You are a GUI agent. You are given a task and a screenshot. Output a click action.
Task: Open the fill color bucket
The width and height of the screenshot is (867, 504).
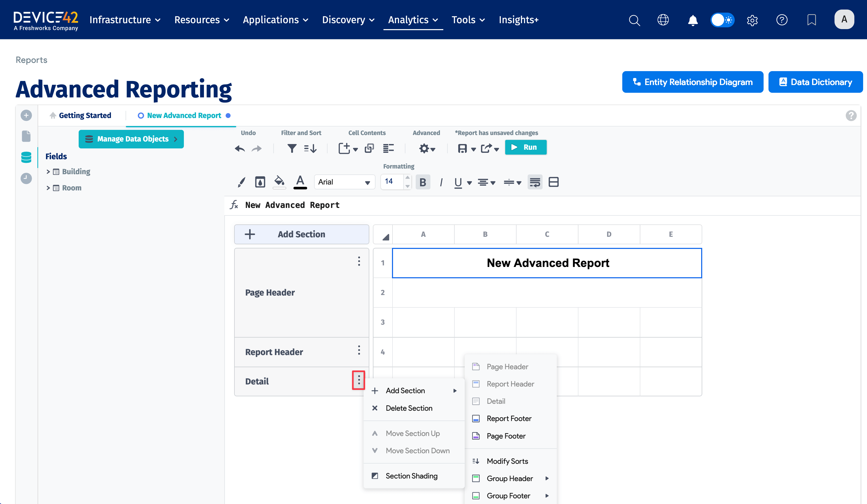pos(279,182)
